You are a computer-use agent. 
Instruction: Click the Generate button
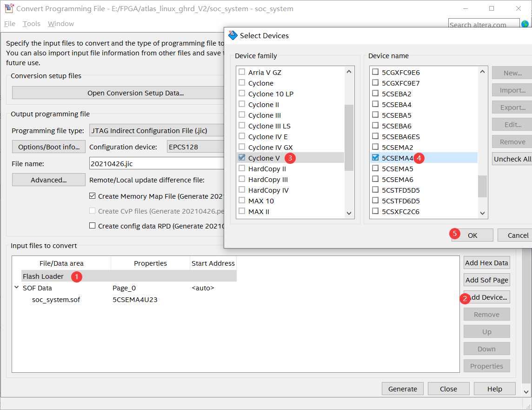(x=402, y=389)
